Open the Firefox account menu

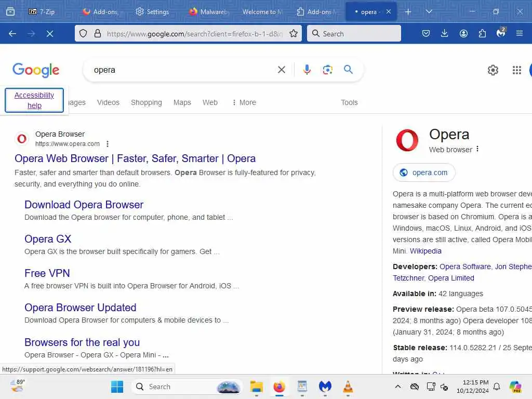point(463,33)
